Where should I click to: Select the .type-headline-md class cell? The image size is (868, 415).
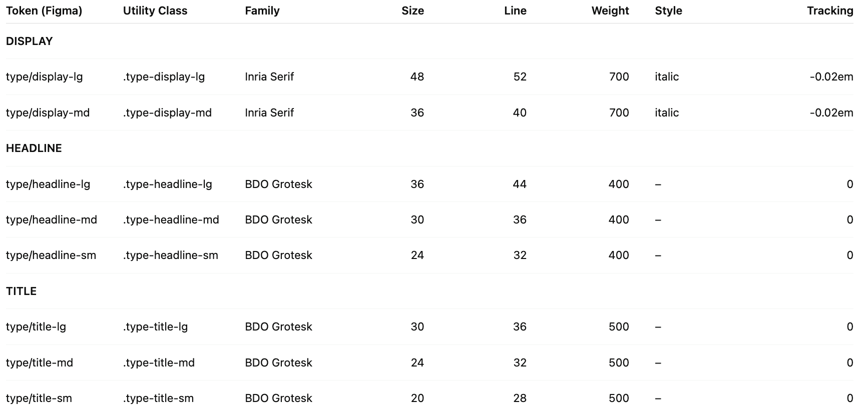[x=171, y=220]
